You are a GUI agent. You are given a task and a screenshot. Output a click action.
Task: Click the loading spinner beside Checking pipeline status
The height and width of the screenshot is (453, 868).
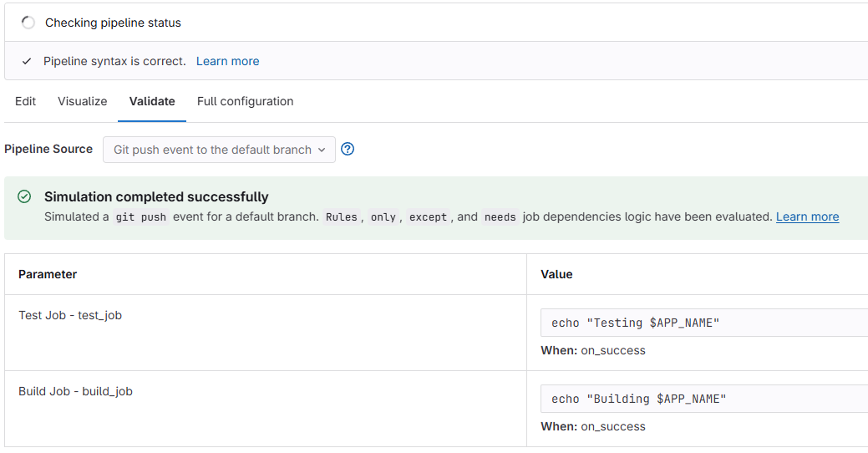click(x=28, y=23)
